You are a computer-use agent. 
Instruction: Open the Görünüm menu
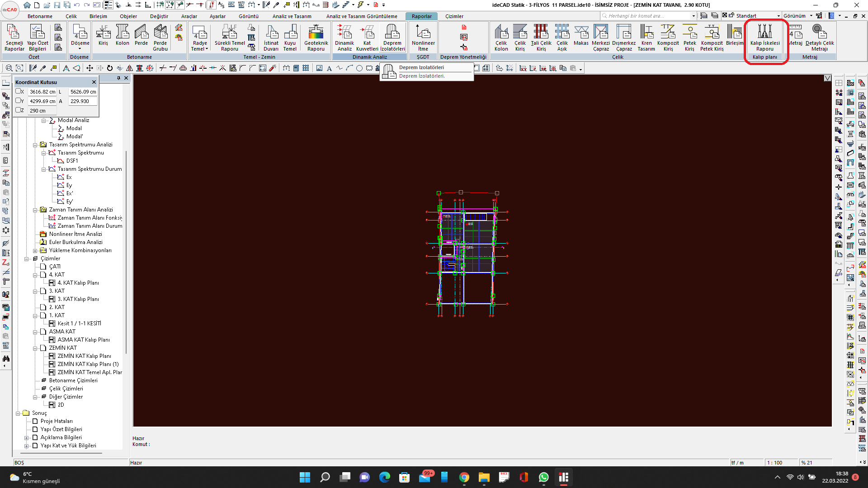pyautogui.click(x=798, y=16)
